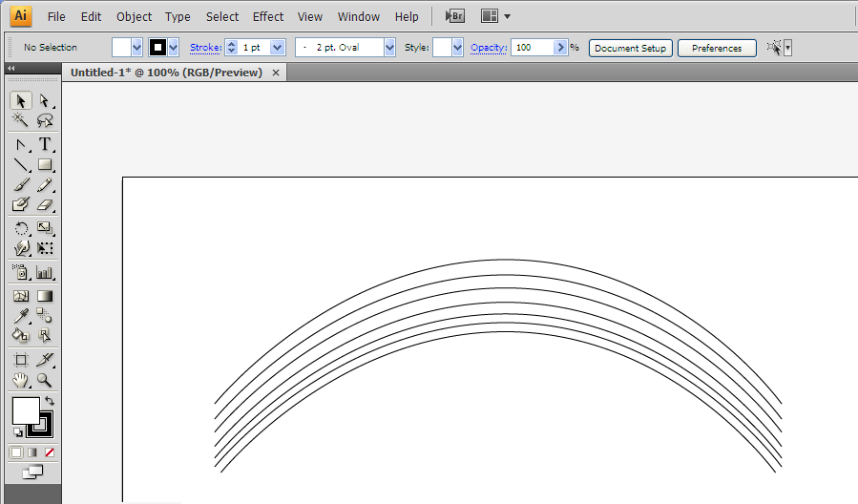Click the control bar stroke color swatch

(157, 48)
